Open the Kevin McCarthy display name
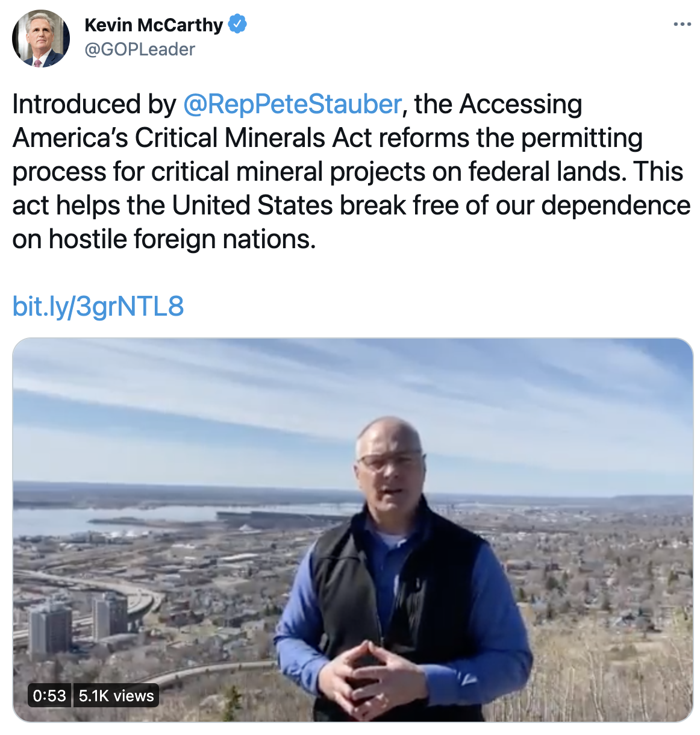Viewport: 700px width, 735px height. (x=154, y=25)
